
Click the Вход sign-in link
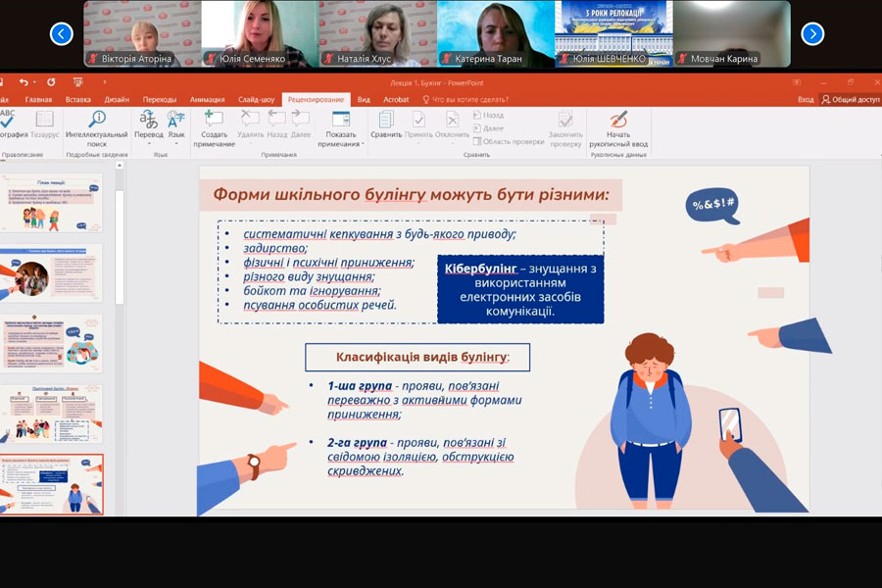(806, 100)
